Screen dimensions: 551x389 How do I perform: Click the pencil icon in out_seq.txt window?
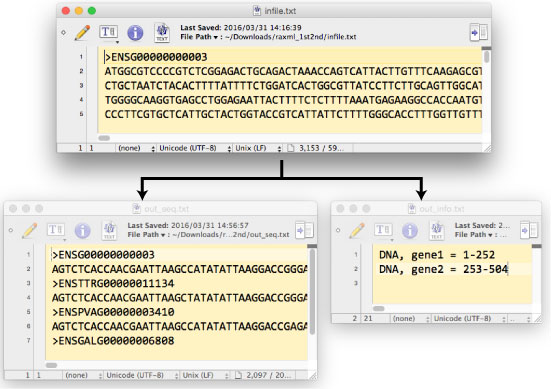pyautogui.click(x=30, y=231)
